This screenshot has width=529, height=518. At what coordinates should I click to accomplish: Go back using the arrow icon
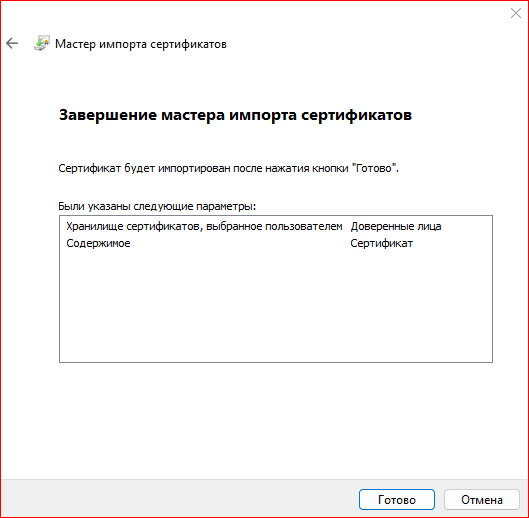pyautogui.click(x=12, y=43)
